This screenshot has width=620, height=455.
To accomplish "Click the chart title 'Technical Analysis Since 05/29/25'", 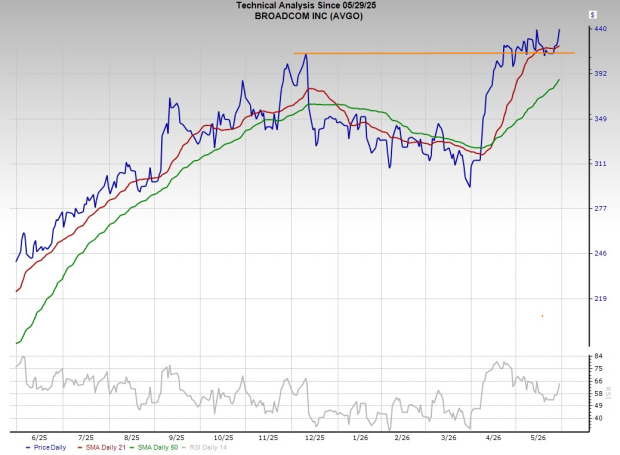I will (x=306, y=6).
